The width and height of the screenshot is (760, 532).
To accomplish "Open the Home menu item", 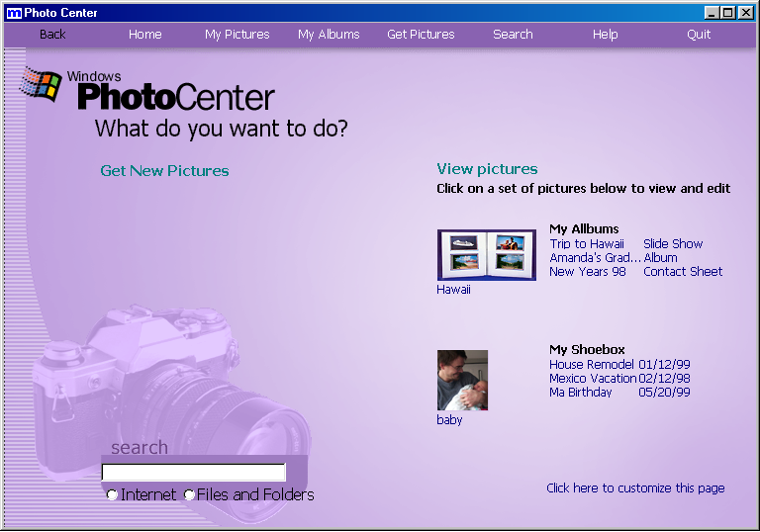I will 144,35.
